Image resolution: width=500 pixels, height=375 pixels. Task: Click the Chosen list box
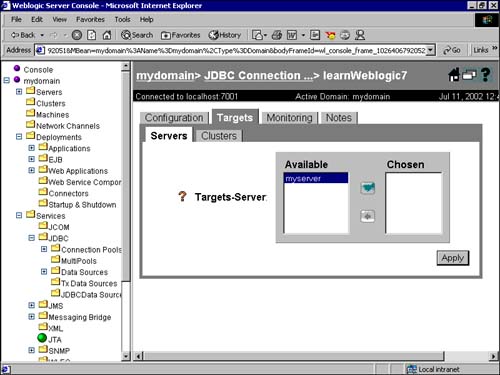click(414, 203)
